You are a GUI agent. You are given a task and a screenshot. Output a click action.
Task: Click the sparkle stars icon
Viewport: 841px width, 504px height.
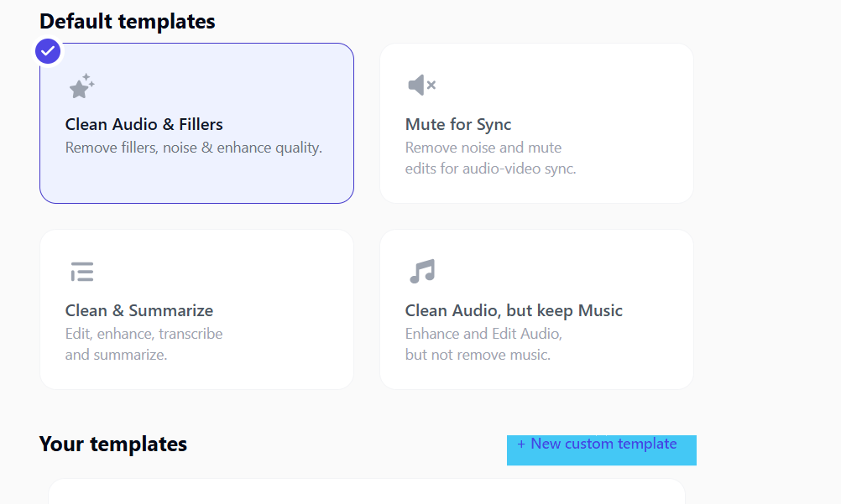[x=81, y=86]
